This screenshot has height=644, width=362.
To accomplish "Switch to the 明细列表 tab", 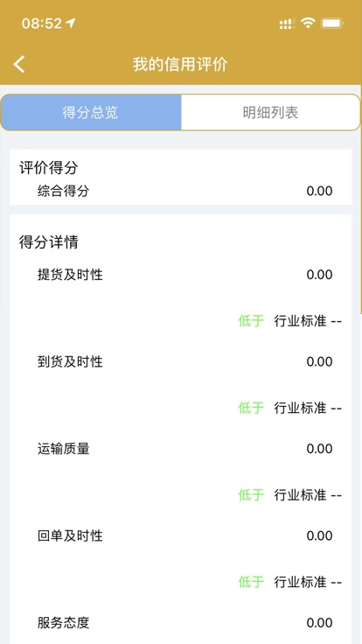I will 270,113.
